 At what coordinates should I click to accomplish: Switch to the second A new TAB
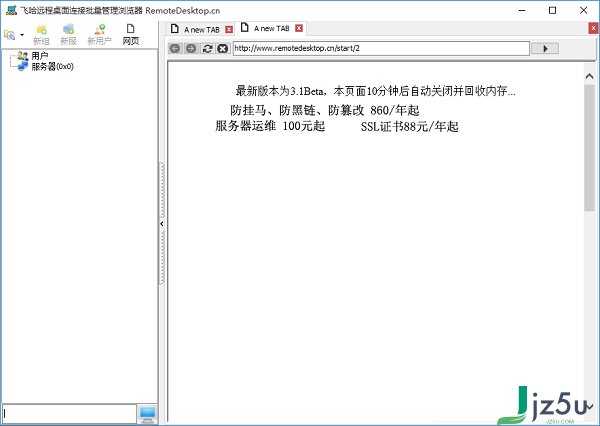[271, 28]
